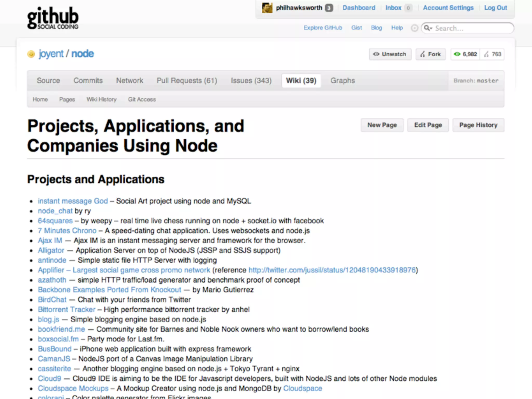Click the GitHub Social Coding logo
The width and height of the screenshot is (532, 399).
(x=53, y=18)
